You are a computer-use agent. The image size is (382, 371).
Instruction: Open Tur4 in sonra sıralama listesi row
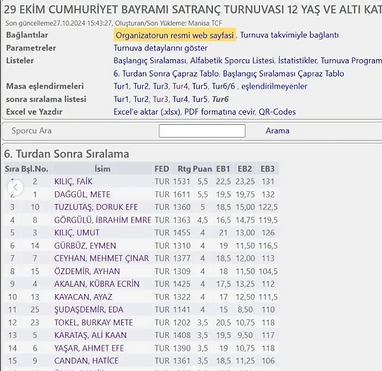pyautogui.click(x=180, y=99)
